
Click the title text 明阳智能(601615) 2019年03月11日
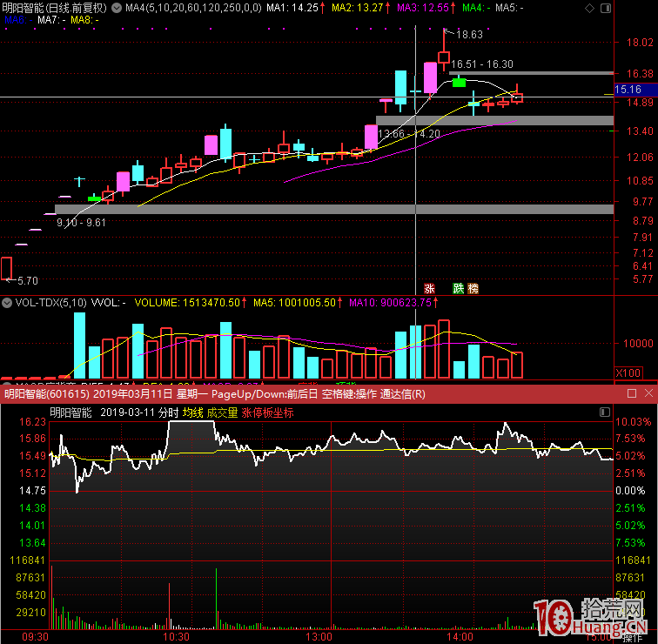coord(88,394)
